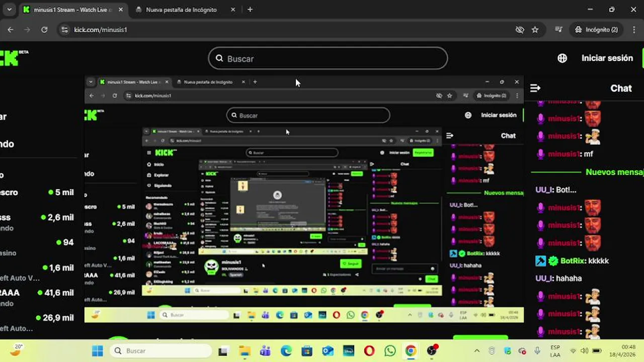Open the tab search dropdown arrow
The image size is (644, 362).
pyautogui.click(x=9, y=10)
